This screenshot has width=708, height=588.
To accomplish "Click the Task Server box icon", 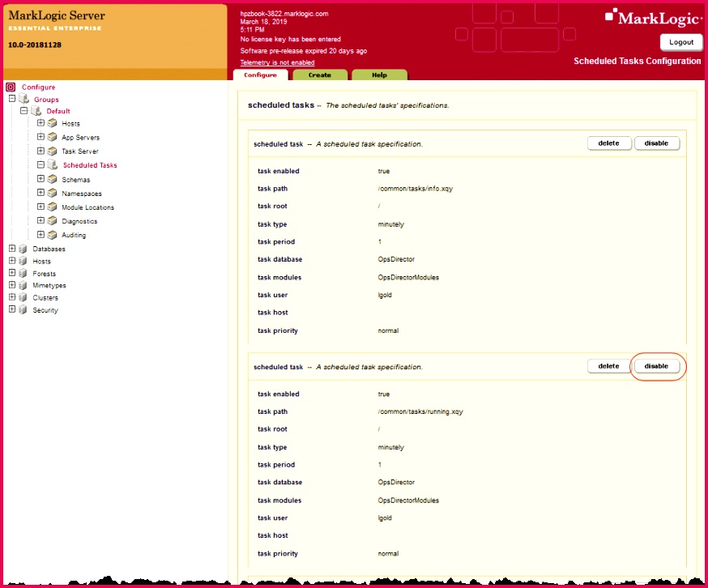I will coord(53,151).
